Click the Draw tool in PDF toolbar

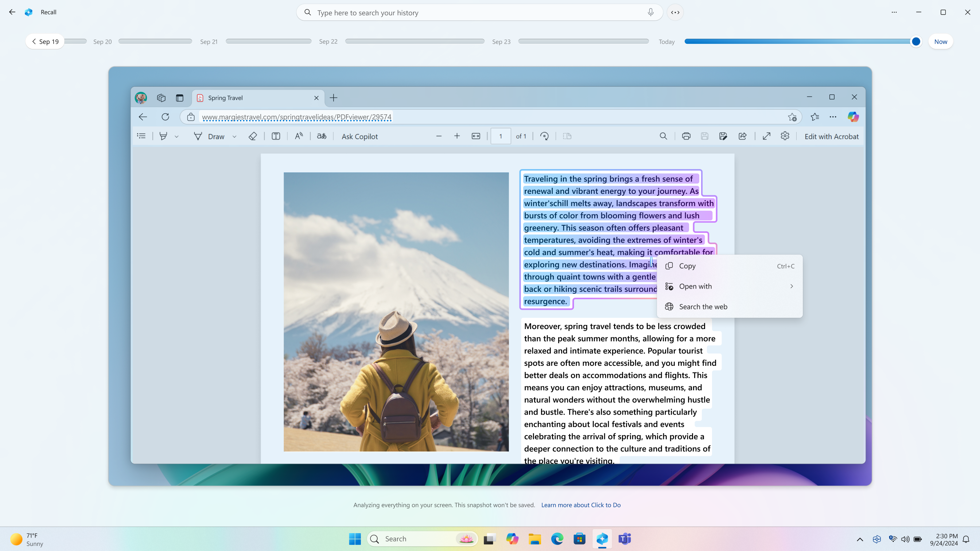click(x=211, y=136)
